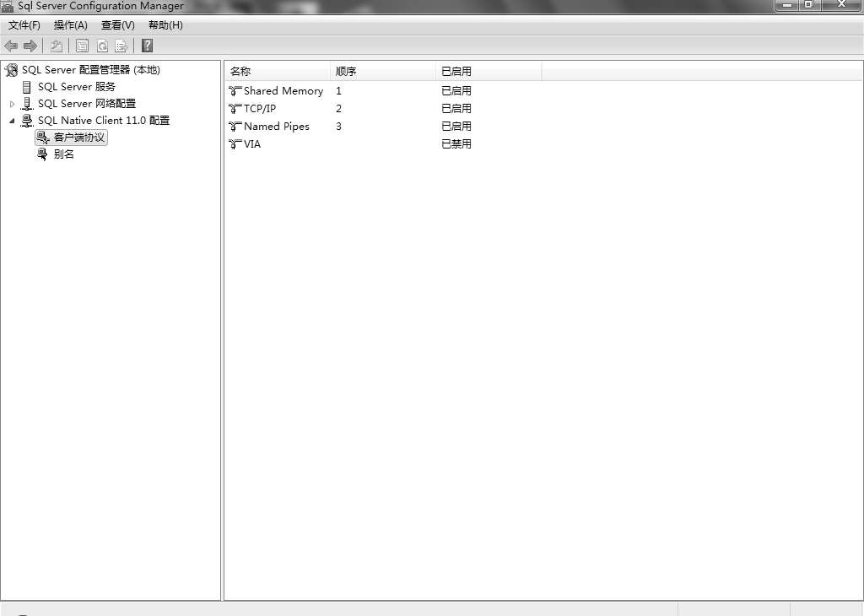The width and height of the screenshot is (864, 616).
Task: Select SQL Server 服务 in the tree
Action: point(76,87)
